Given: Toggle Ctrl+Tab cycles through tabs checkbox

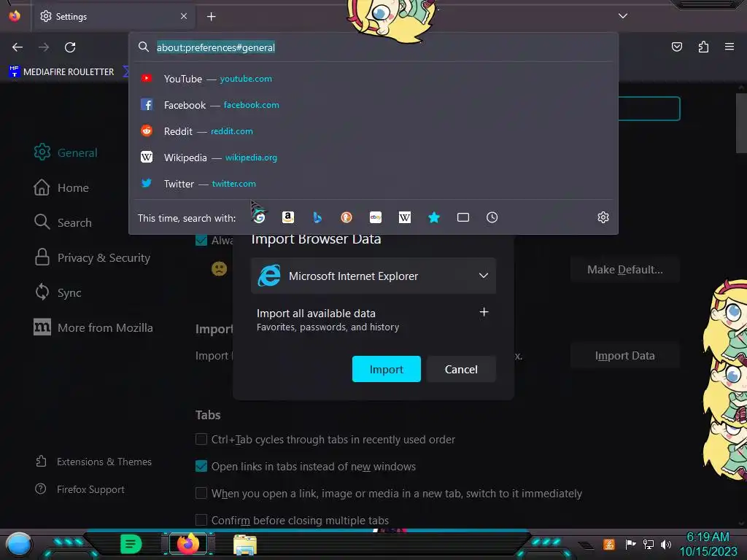Looking at the screenshot, I should tap(201, 439).
